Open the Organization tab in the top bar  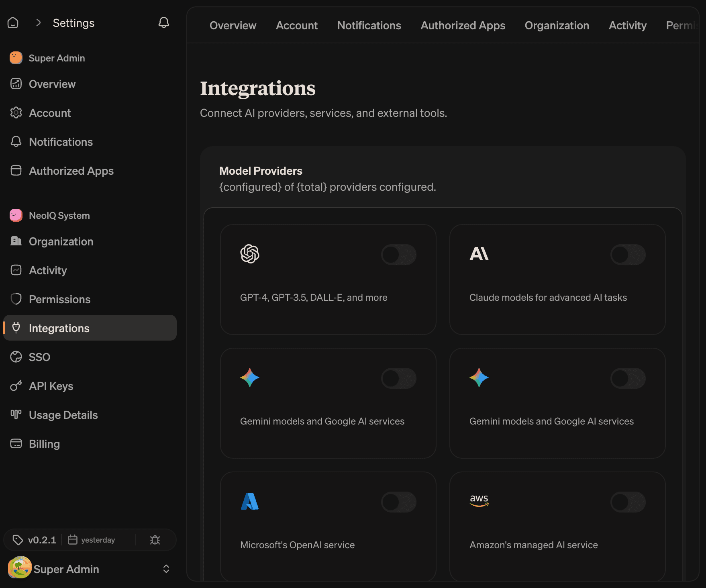click(x=557, y=25)
